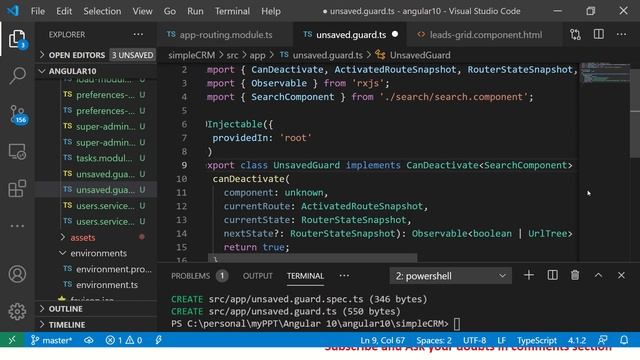Open the Run menu

coord(195,11)
